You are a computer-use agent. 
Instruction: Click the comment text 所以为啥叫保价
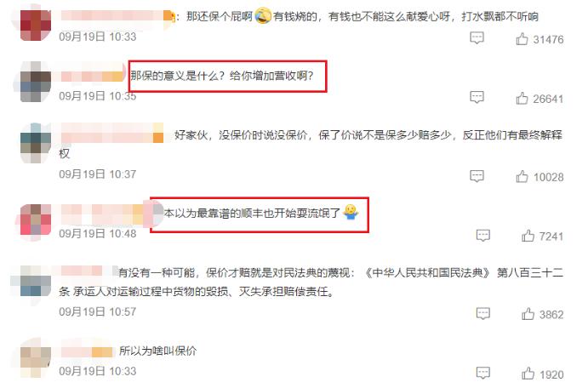[x=157, y=351]
